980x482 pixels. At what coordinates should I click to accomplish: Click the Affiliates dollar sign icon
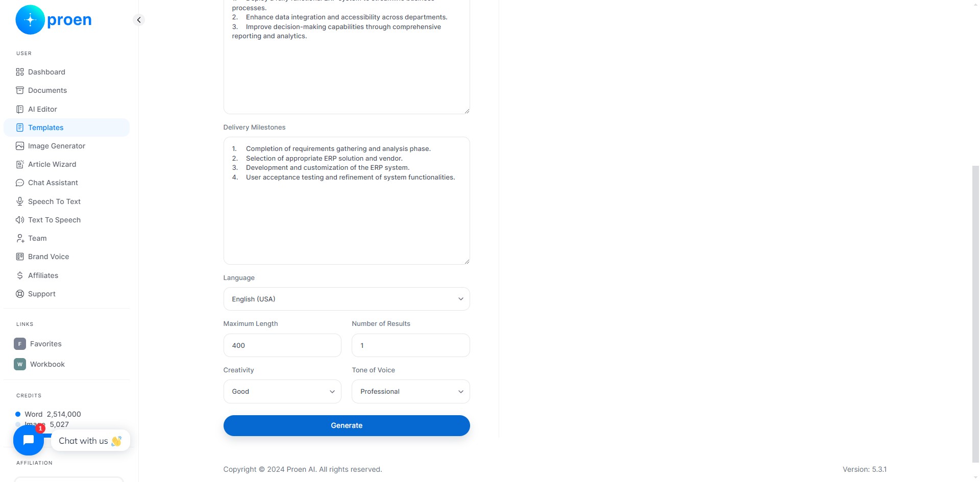click(20, 275)
